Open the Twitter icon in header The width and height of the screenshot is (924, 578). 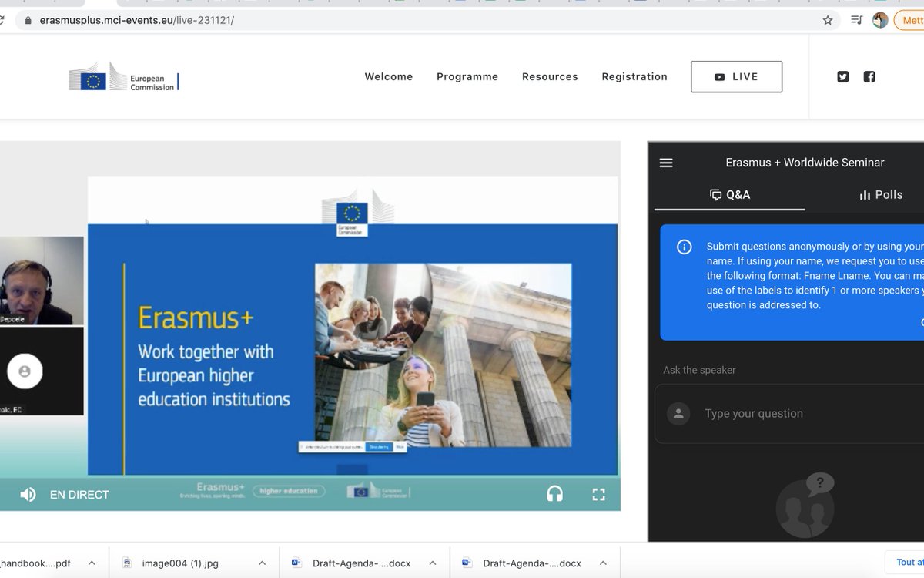843,76
